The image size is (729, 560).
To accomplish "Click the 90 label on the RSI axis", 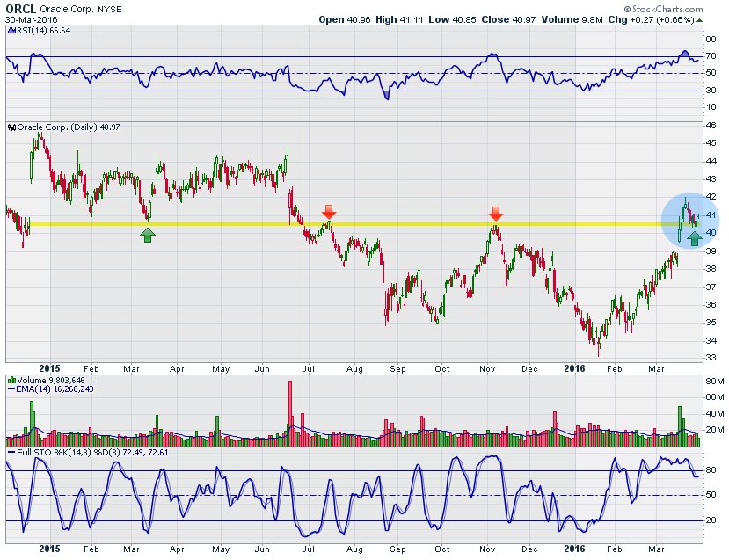I will pos(711,40).
